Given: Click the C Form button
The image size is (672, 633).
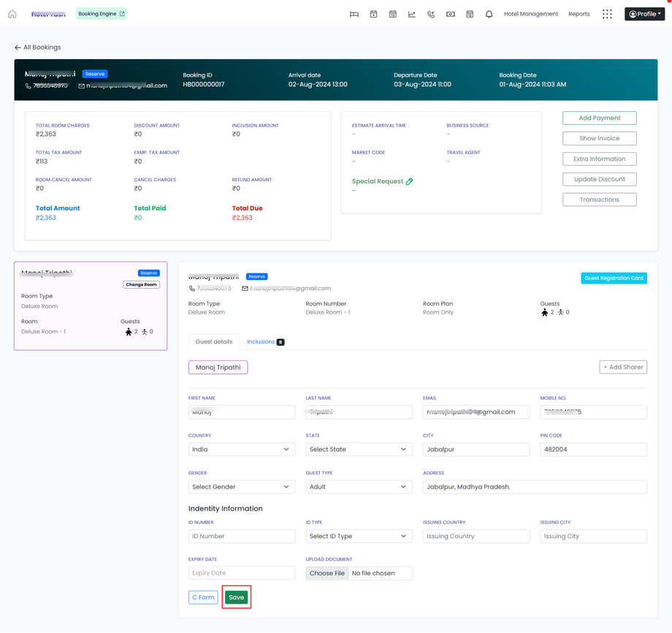Looking at the screenshot, I should (204, 597).
